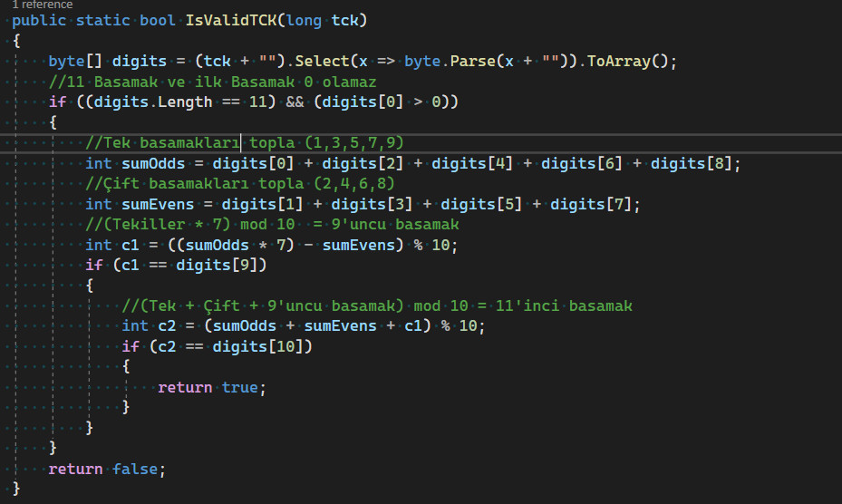
Task: Click the 'long tck' parameter
Action: 322,21
